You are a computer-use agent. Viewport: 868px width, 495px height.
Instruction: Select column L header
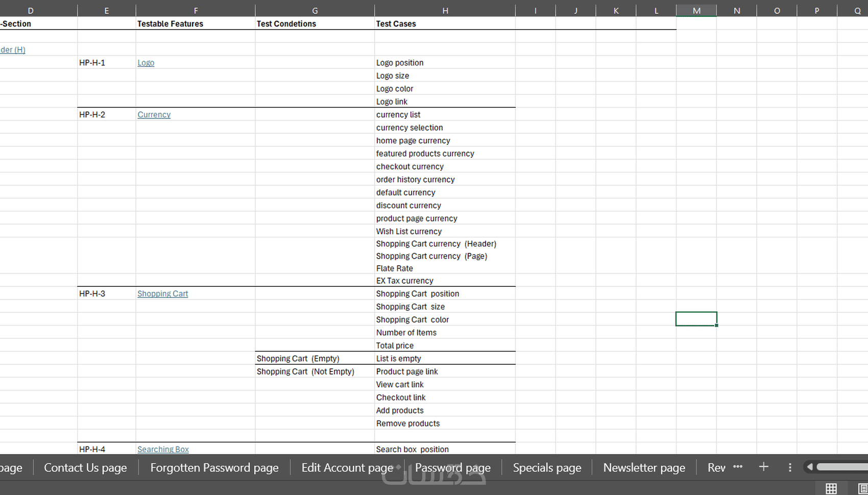(x=657, y=11)
